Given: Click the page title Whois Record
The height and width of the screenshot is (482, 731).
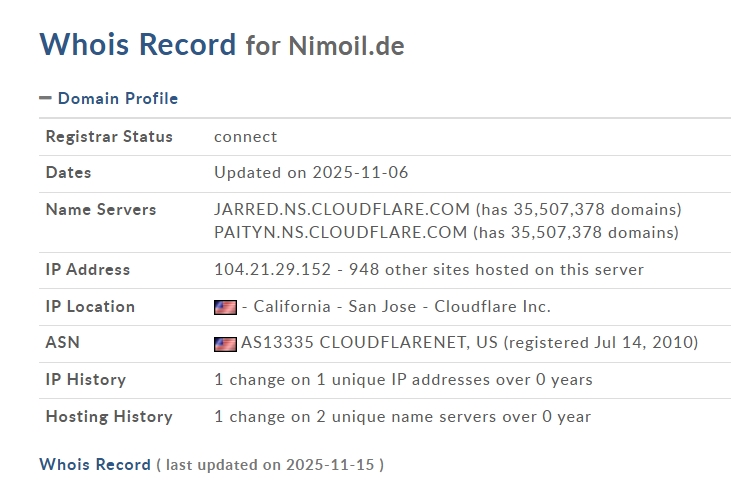Looking at the screenshot, I should click(137, 45).
